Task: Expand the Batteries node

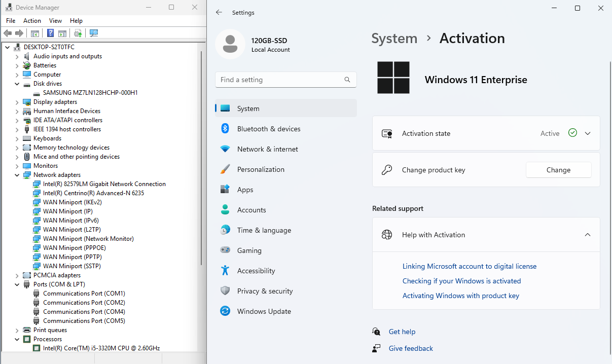Action: [17, 65]
